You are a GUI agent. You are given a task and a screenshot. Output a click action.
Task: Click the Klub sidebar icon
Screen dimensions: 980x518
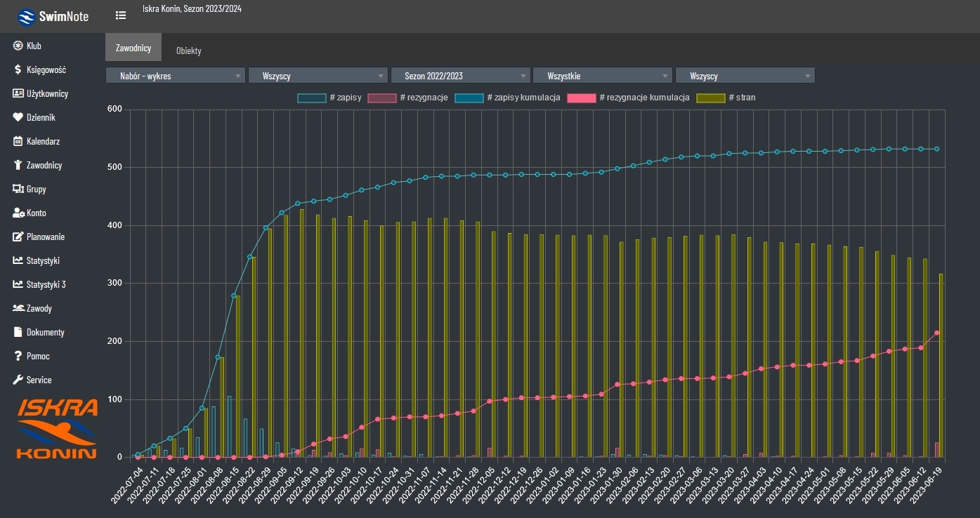click(18, 46)
